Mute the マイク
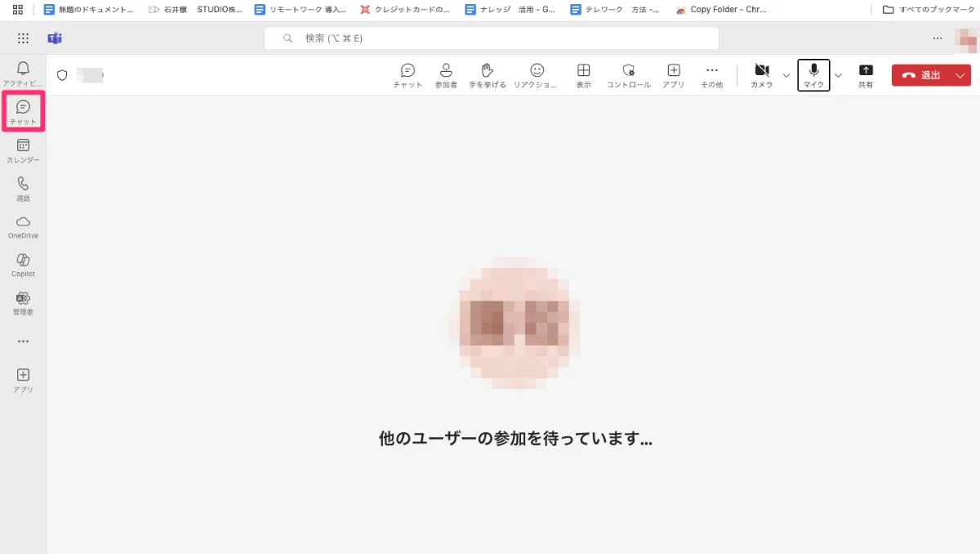 point(813,74)
